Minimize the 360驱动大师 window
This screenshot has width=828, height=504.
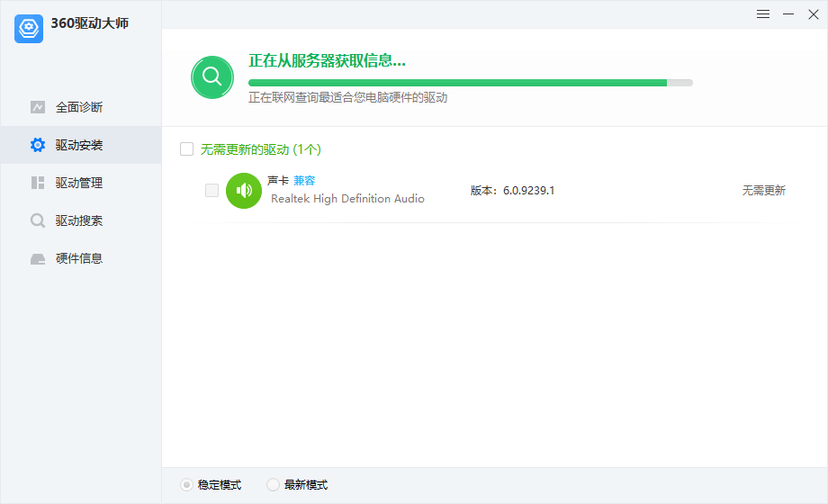(x=788, y=14)
